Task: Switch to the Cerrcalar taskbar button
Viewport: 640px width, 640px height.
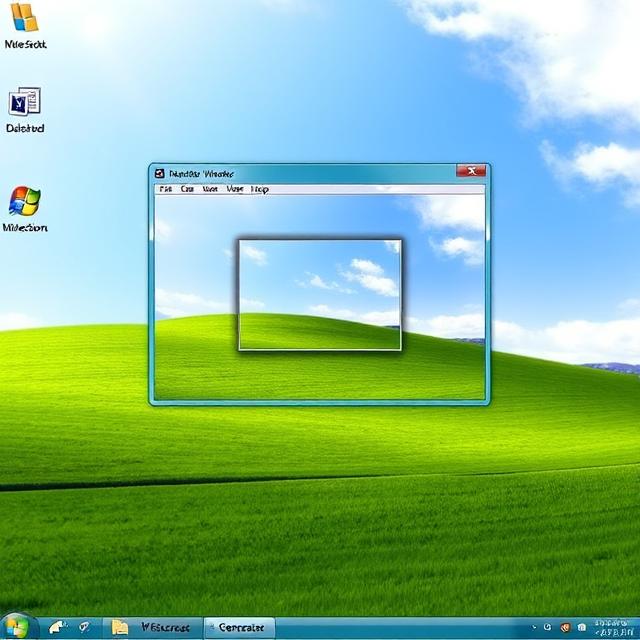Action: click(x=239, y=627)
